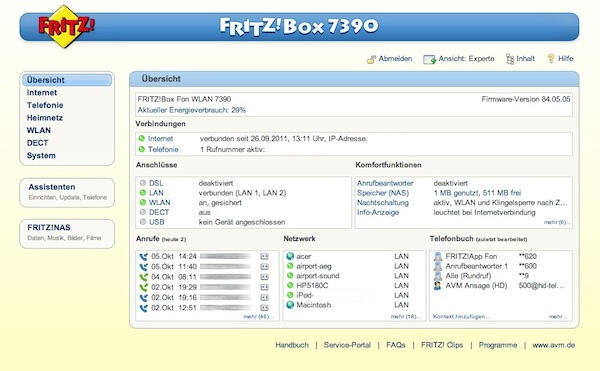Click the status icon next to airport-aeg

[x=290, y=266]
